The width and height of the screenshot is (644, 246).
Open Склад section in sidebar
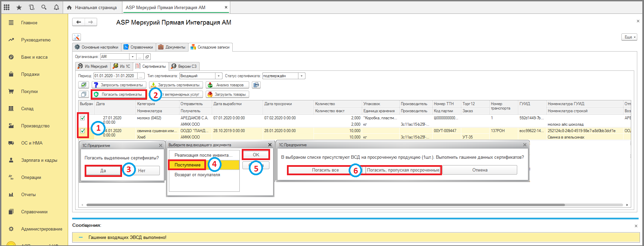click(27, 109)
